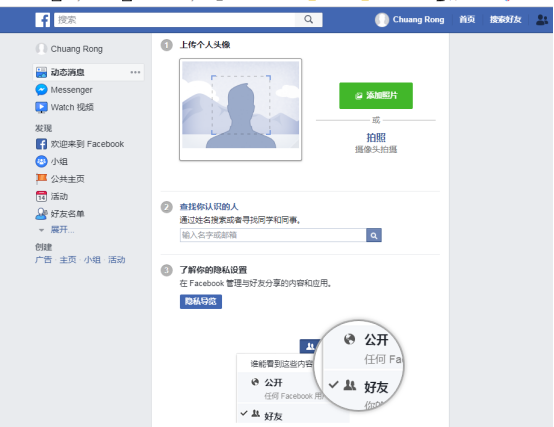Open Messenger from the sidebar

tap(64, 90)
